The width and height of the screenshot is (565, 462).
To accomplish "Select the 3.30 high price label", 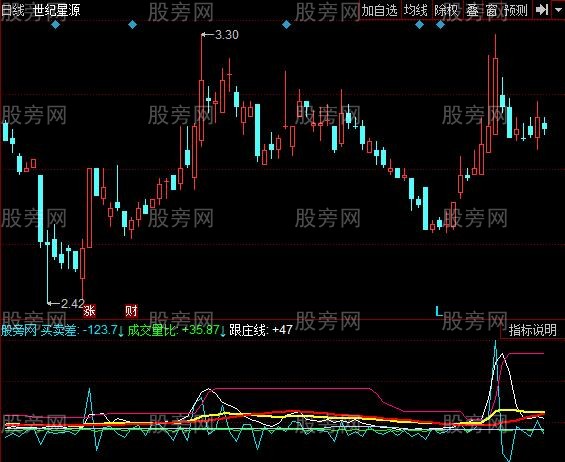I will 227,35.
